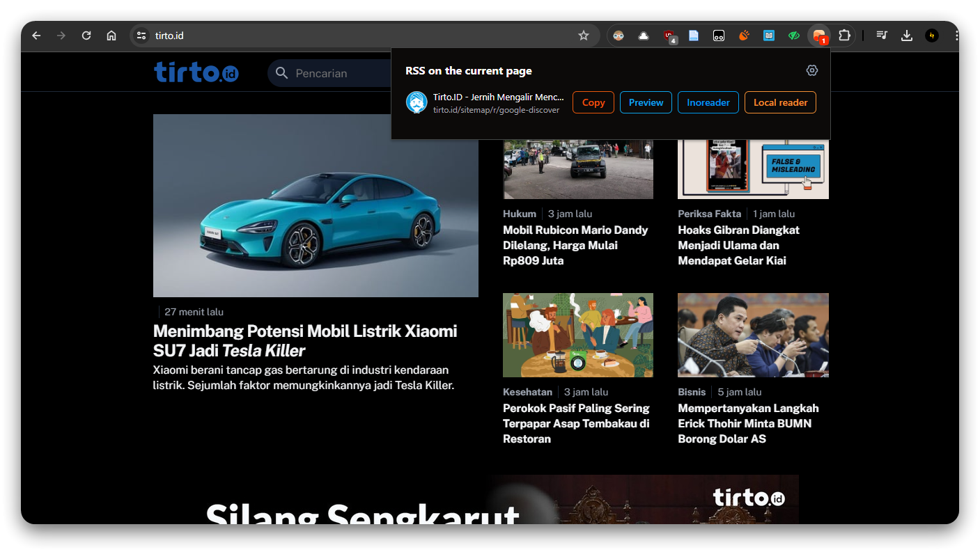The width and height of the screenshot is (980, 552).
Task: Open the Xiaomi SU7 car image
Action: (x=316, y=205)
